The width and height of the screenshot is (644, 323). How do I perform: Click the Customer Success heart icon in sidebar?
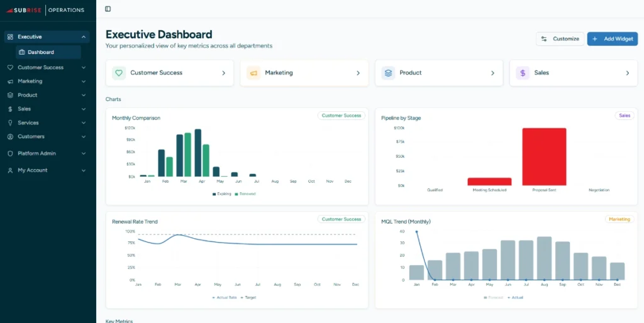coord(10,67)
